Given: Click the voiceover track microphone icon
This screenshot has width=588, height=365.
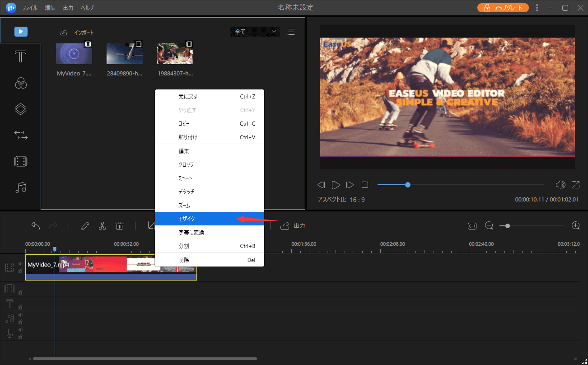Looking at the screenshot, I should (x=9, y=333).
